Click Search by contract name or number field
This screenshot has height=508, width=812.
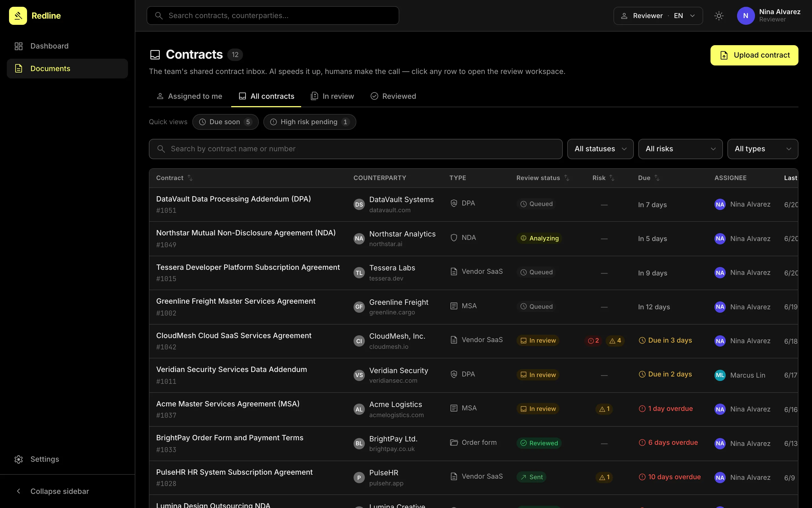356,149
